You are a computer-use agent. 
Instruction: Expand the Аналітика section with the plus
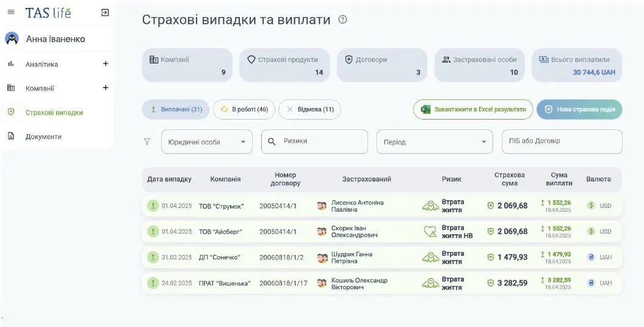tap(106, 63)
